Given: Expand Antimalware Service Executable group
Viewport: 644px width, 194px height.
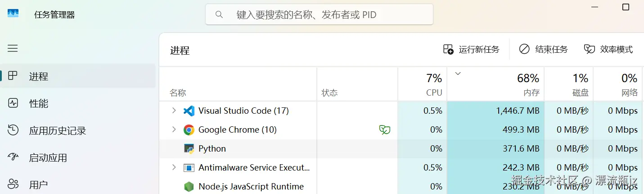Looking at the screenshot, I should [x=174, y=167].
